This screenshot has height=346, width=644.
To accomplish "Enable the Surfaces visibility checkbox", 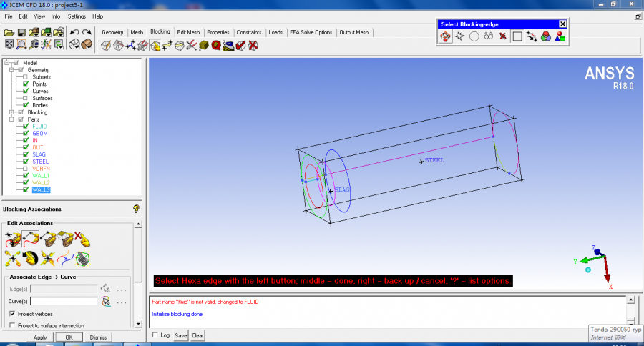I will tap(26, 98).
